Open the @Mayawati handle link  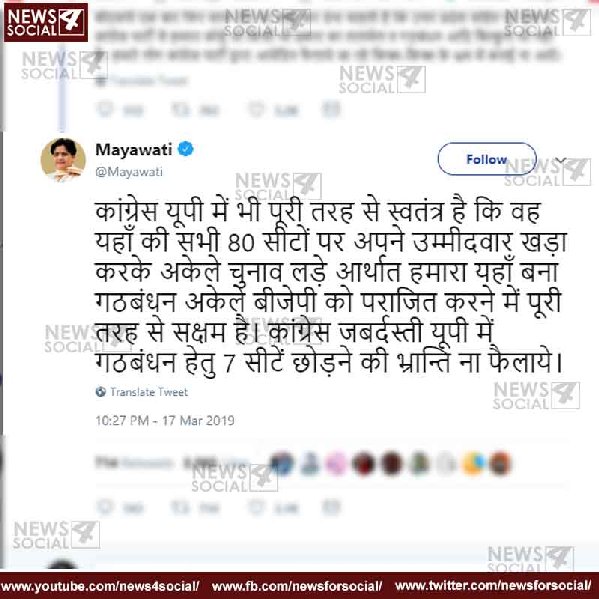pyautogui.click(x=129, y=172)
